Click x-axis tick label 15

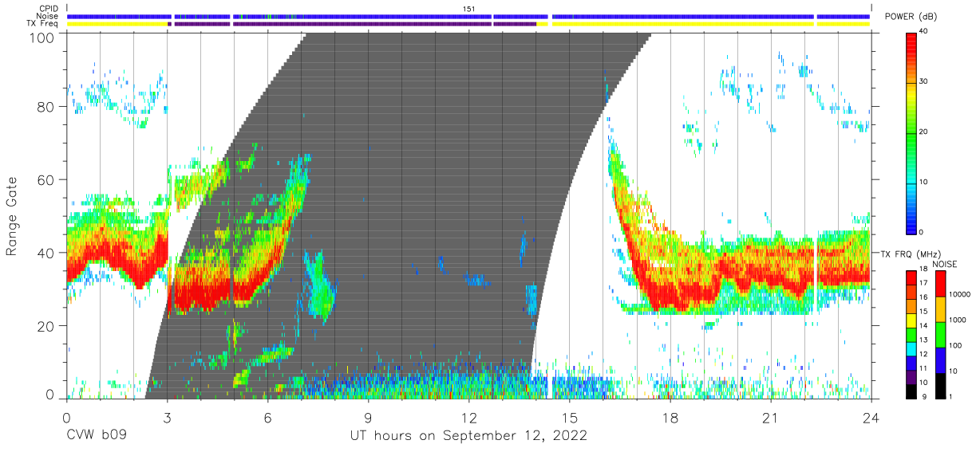[569, 419]
